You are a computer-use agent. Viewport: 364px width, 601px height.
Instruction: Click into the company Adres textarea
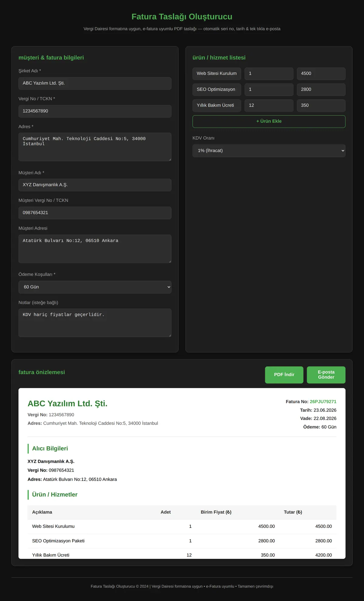(x=95, y=147)
